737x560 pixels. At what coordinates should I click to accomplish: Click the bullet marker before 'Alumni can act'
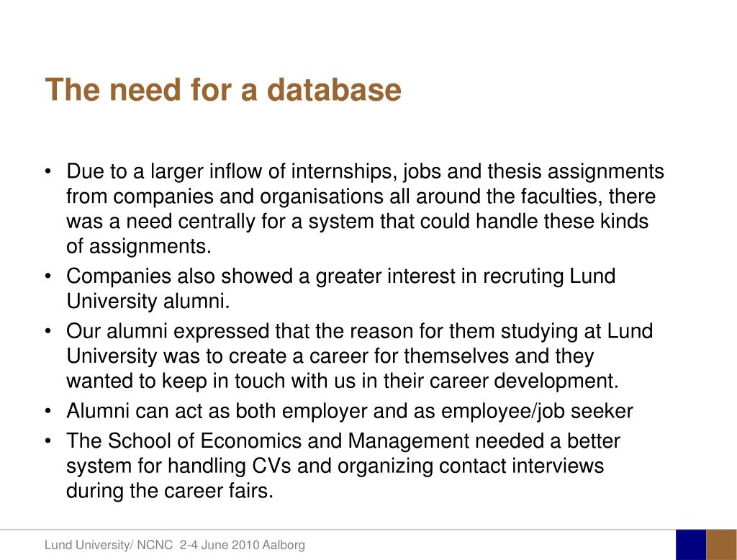pos(48,412)
